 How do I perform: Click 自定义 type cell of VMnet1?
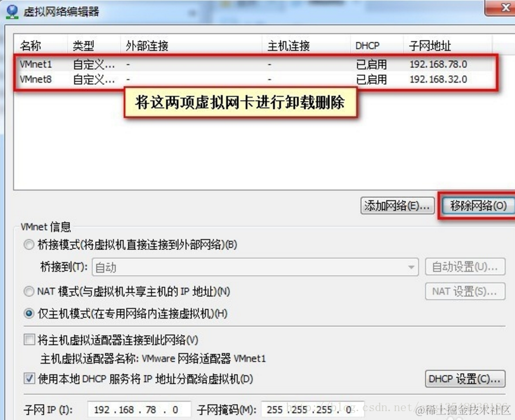(94, 65)
